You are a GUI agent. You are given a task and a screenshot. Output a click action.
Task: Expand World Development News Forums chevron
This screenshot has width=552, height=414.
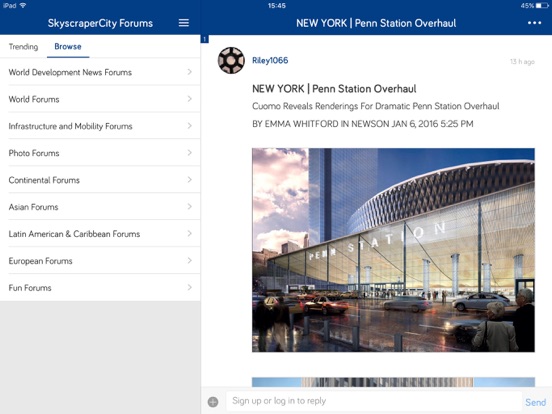[x=189, y=72]
